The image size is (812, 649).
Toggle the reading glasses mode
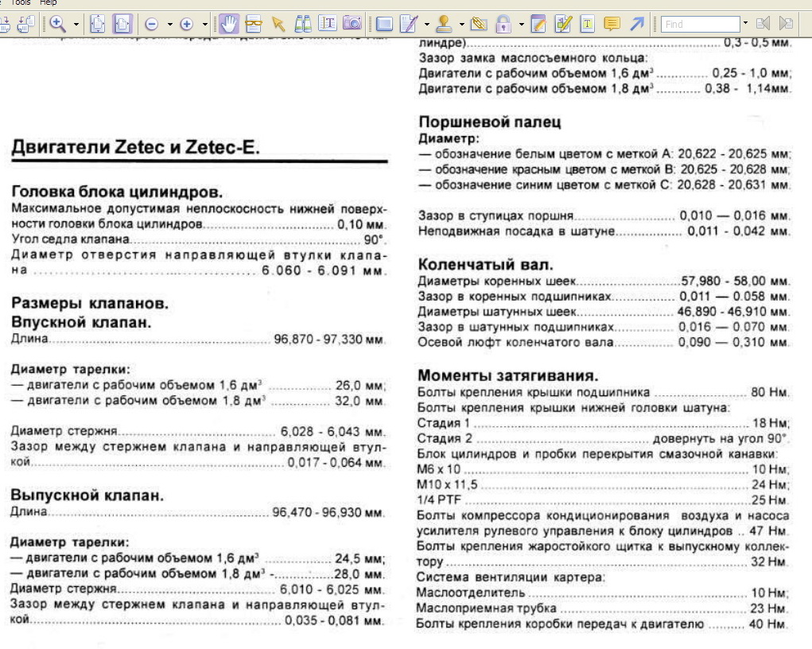click(x=254, y=24)
